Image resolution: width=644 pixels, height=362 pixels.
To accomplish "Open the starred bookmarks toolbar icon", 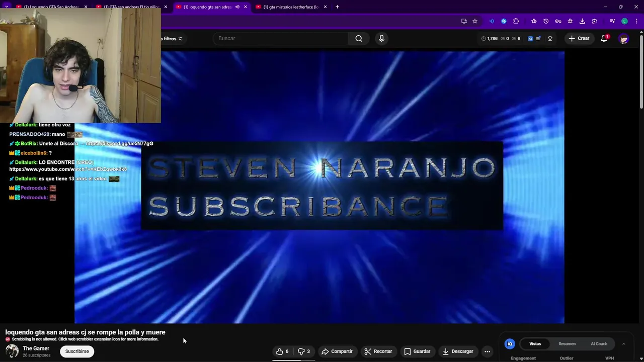I will pos(534,21).
